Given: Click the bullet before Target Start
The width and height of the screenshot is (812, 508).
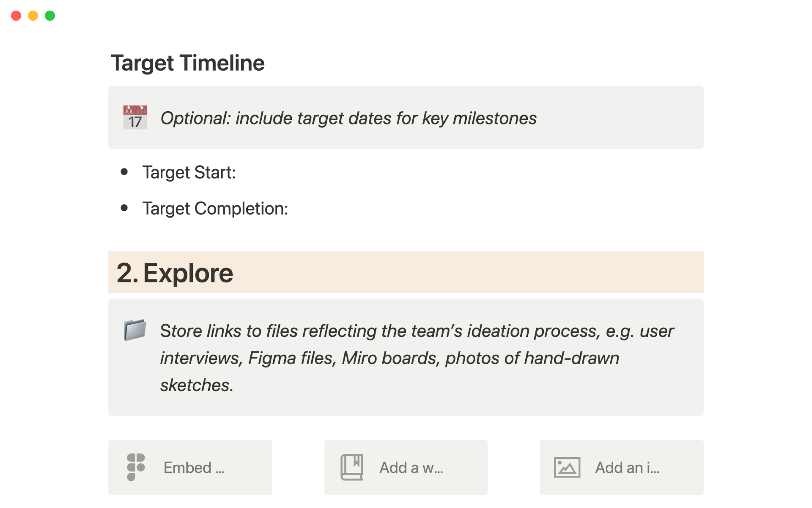Looking at the screenshot, I should pyautogui.click(x=124, y=172).
